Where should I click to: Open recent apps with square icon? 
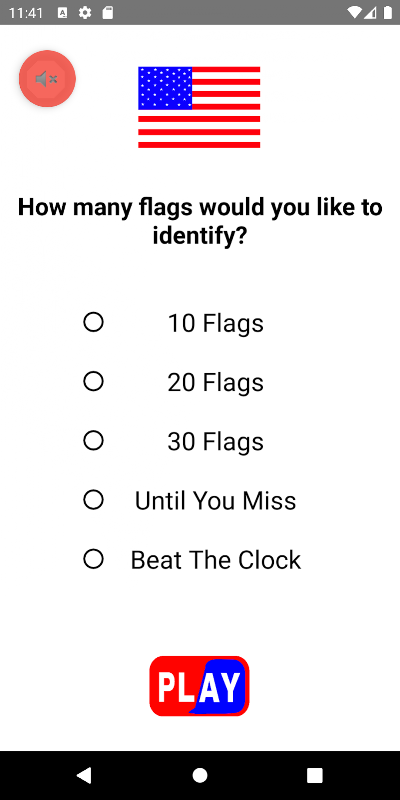pyautogui.click(x=315, y=776)
